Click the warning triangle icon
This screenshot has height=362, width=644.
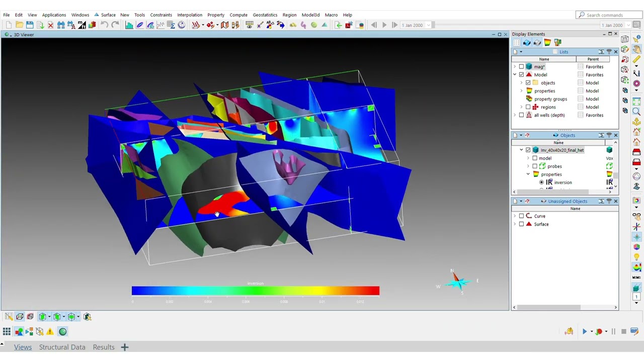(50, 331)
